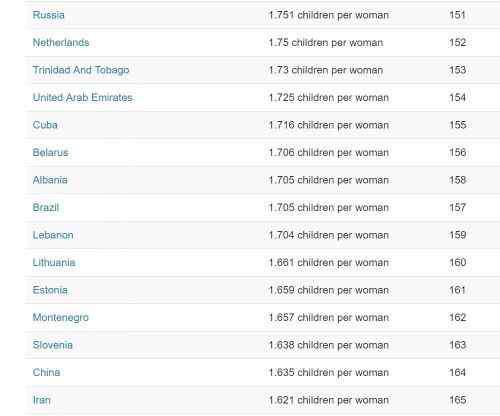The width and height of the screenshot is (500, 416).
Task: Click Lithuania's 1.661 children per woman value
Action: pyautogui.click(x=329, y=263)
